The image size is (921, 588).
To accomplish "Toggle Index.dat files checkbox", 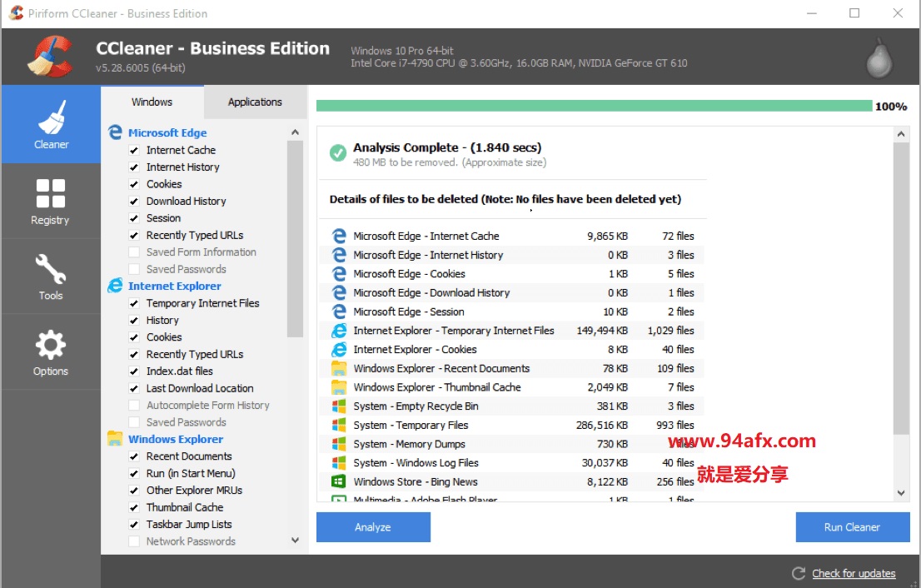I will (134, 371).
